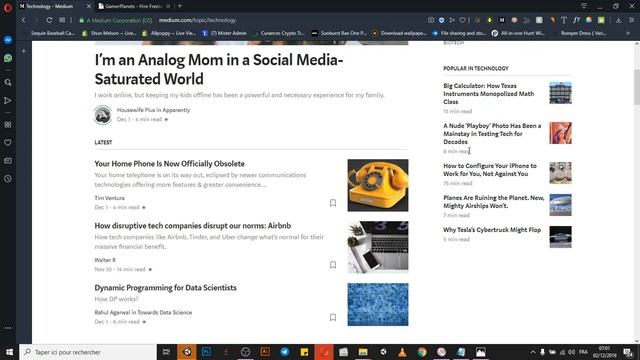Screen dimensions: 640x360
Task: Open Speed Dial start page from toolbar
Action: (62, 20)
